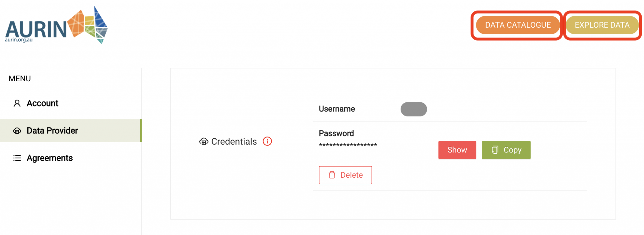
Task: Click the MENU sidebar heading
Action: pyautogui.click(x=20, y=79)
